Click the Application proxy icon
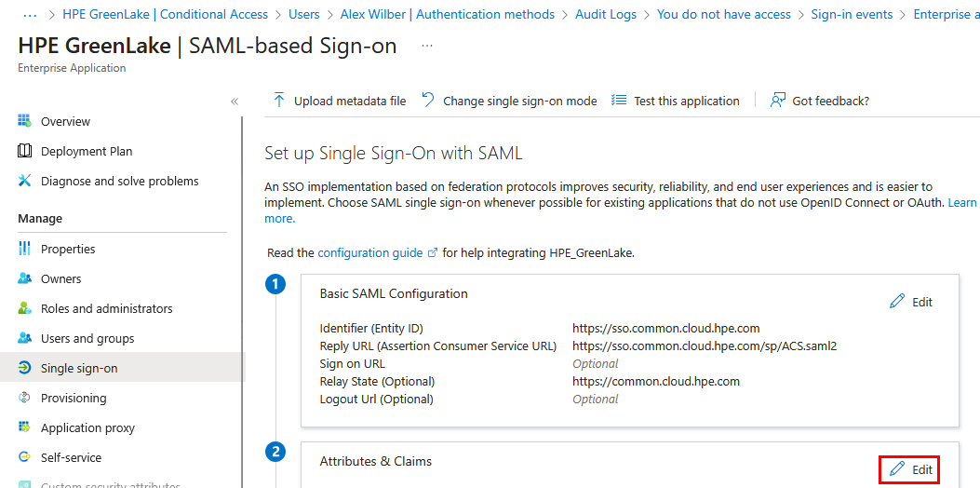The image size is (980, 488). (x=25, y=427)
